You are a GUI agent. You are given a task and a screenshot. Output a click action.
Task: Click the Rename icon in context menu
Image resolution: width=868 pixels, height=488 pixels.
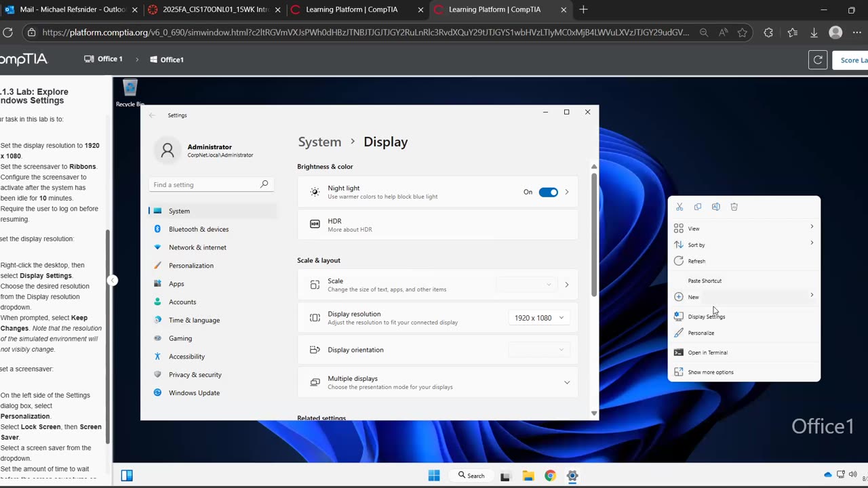tap(716, 207)
